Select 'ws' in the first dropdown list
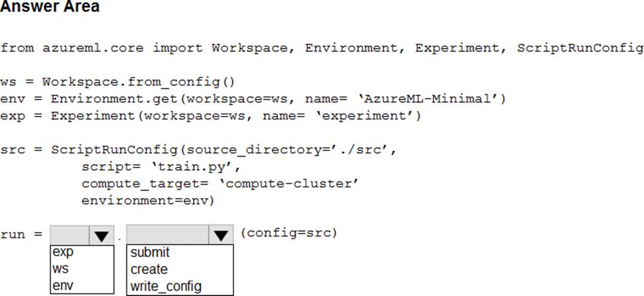This screenshot has height=296, width=644. [x=60, y=269]
